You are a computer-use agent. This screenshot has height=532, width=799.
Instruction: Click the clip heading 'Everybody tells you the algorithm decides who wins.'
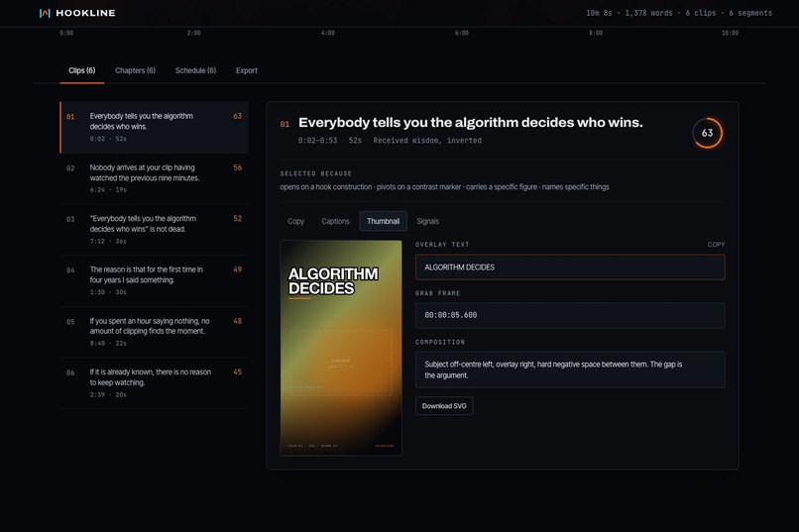click(x=470, y=123)
